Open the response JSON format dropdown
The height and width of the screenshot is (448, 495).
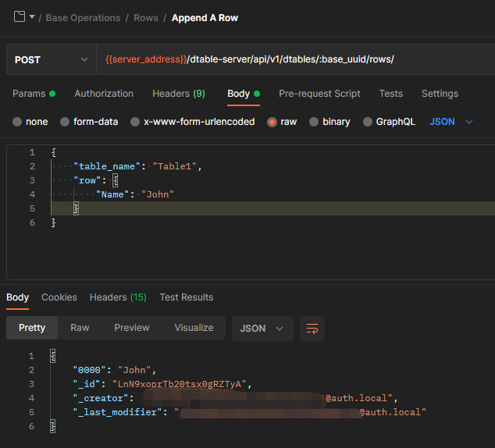click(x=262, y=329)
